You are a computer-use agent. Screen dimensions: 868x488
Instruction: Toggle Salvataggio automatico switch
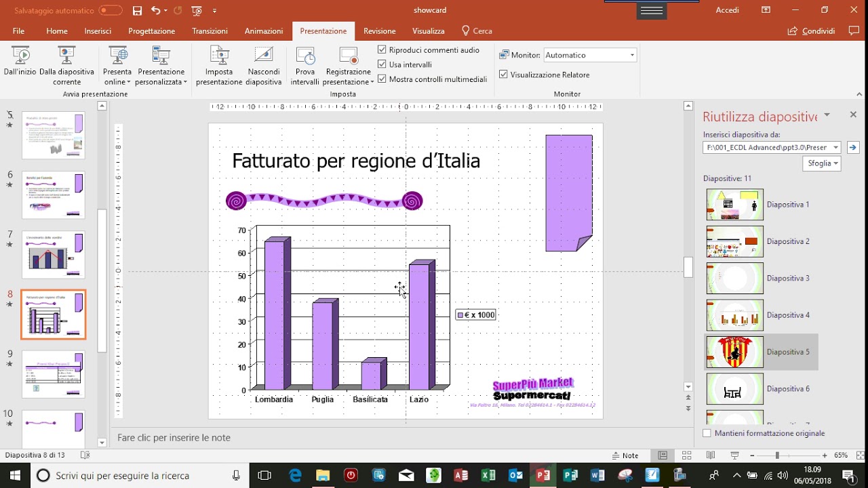coord(111,10)
